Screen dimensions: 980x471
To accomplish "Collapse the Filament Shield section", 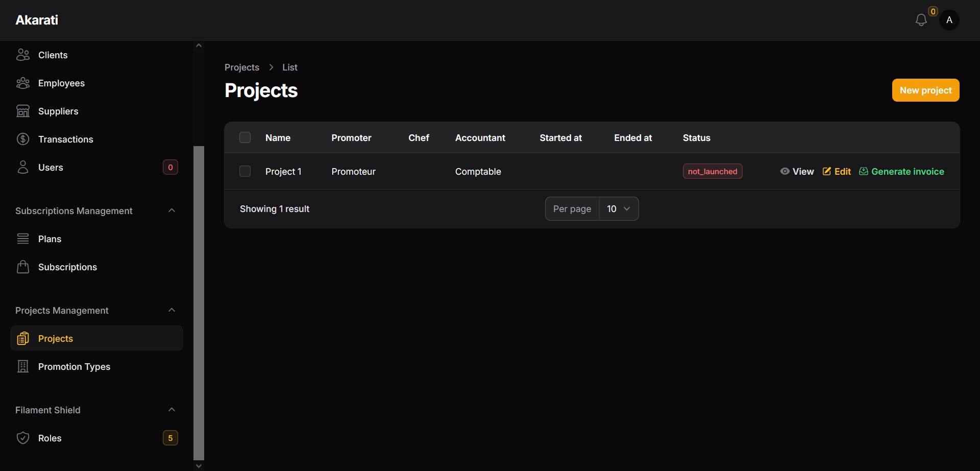I will (172, 410).
